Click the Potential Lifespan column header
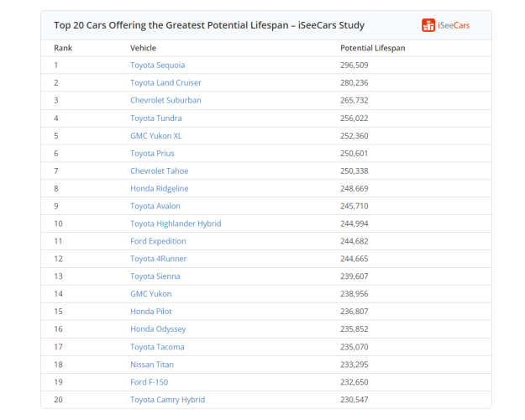The width and height of the screenshot is (525, 420). click(373, 48)
